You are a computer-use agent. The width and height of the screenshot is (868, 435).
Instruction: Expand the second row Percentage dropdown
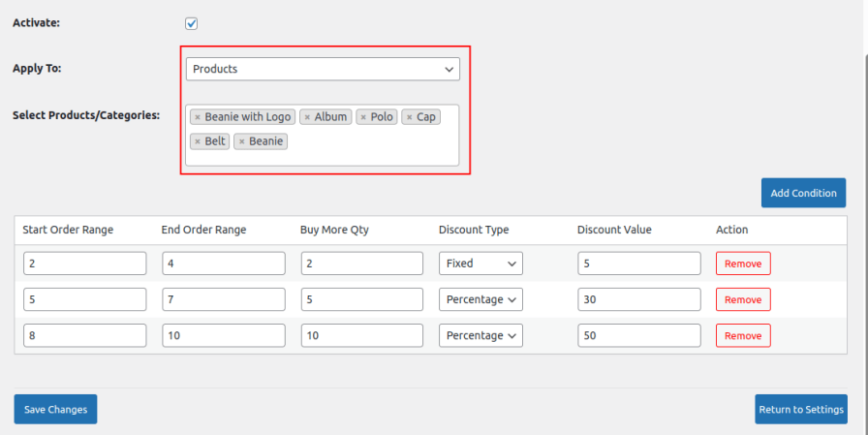(480, 299)
